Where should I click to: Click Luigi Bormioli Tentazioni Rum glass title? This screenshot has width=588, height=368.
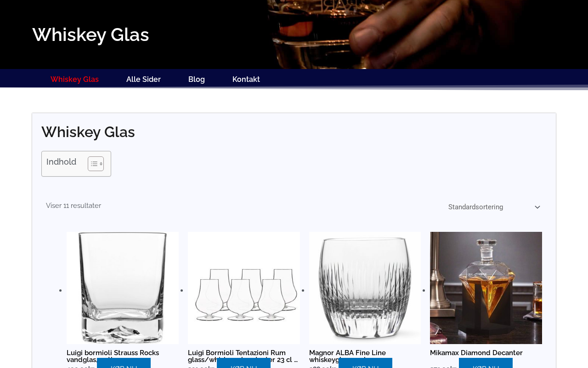tap(243, 356)
